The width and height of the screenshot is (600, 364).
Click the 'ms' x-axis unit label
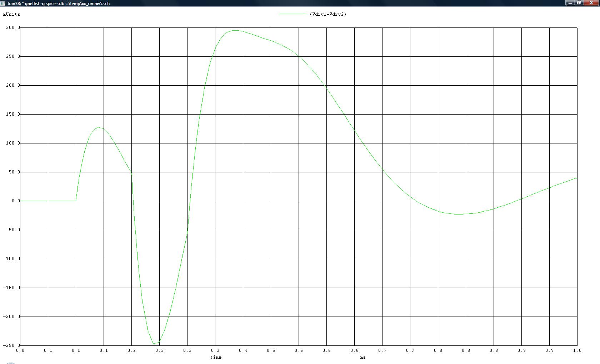coord(363,357)
